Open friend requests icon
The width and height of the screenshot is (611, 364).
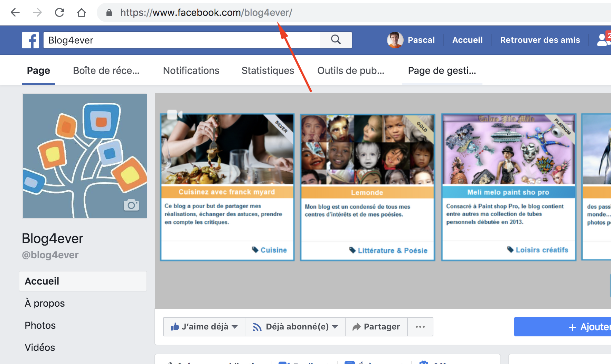point(604,40)
